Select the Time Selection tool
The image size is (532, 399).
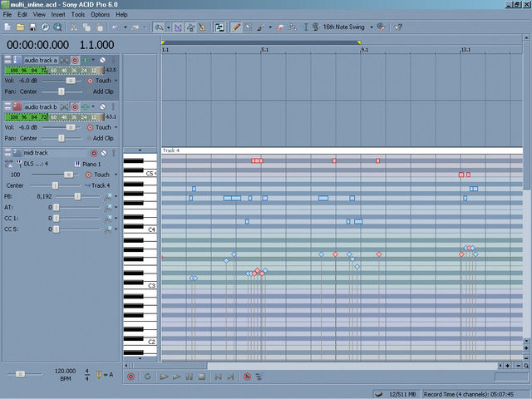click(x=305, y=27)
